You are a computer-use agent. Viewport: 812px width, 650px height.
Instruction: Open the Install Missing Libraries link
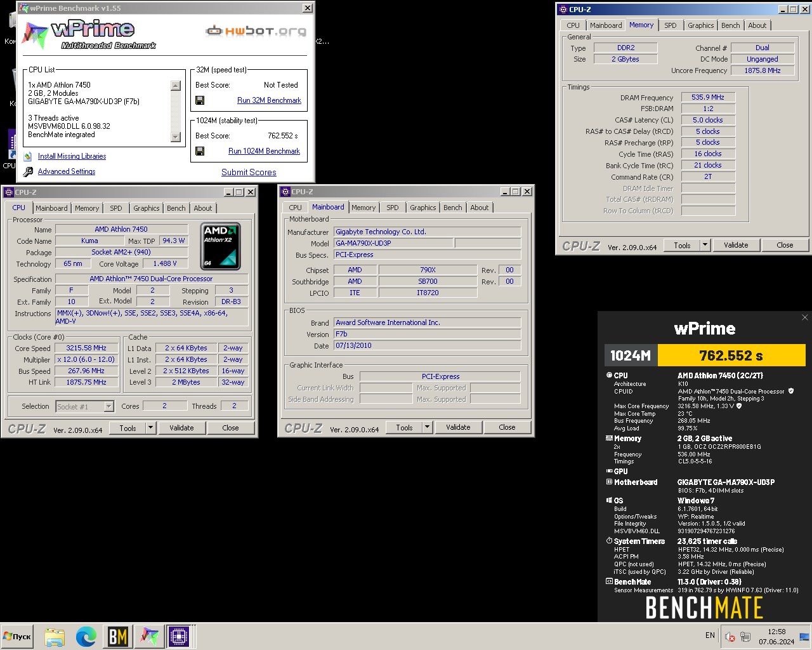[x=72, y=156]
